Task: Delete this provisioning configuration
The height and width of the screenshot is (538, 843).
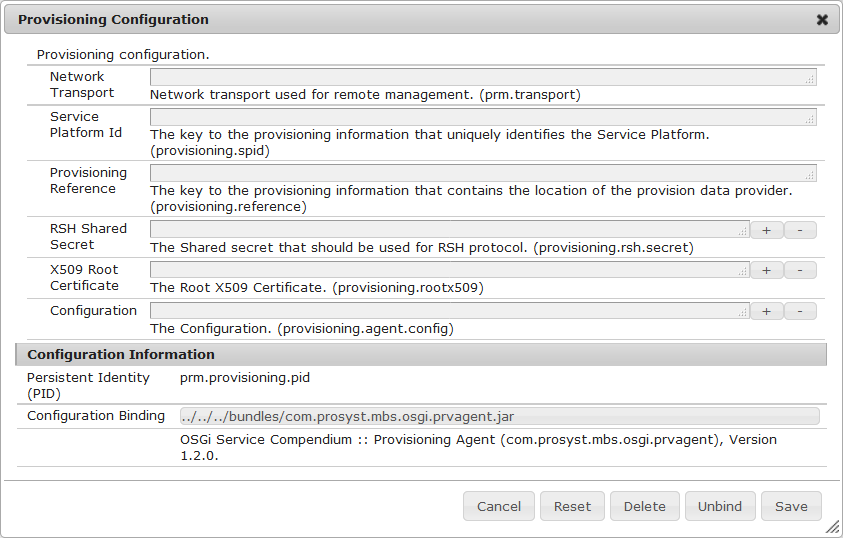Action: pos(645,506)
